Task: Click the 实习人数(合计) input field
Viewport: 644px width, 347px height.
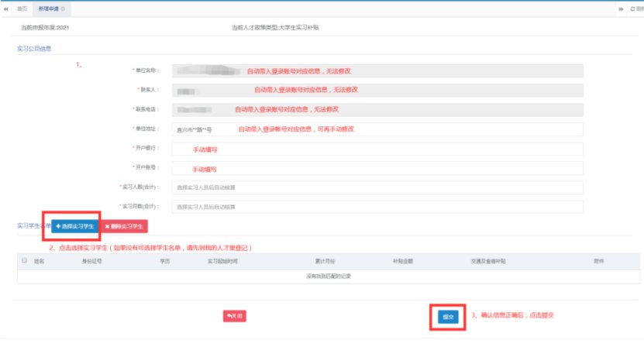Action: pos(377,187)
